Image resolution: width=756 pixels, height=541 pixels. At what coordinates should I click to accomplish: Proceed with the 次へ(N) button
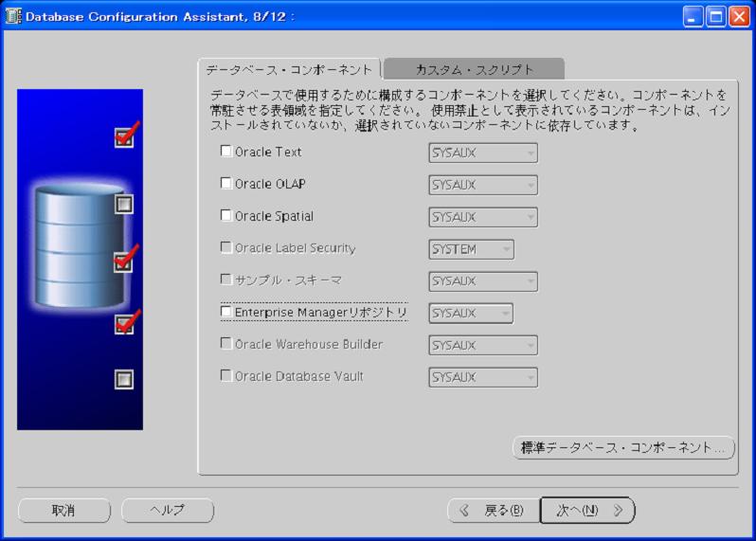pos(587,510)
